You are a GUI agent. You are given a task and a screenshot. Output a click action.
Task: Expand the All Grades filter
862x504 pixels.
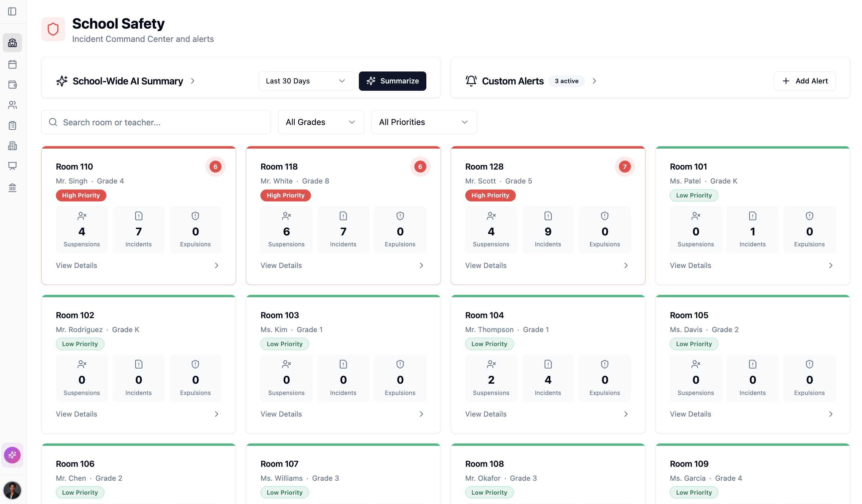pyautogui.click(x=321, y=122)
